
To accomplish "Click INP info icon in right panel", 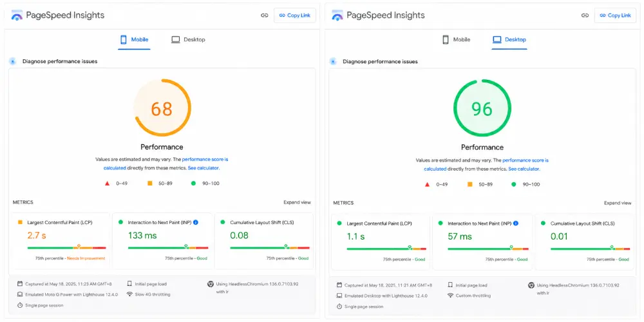I will (516, 223).
